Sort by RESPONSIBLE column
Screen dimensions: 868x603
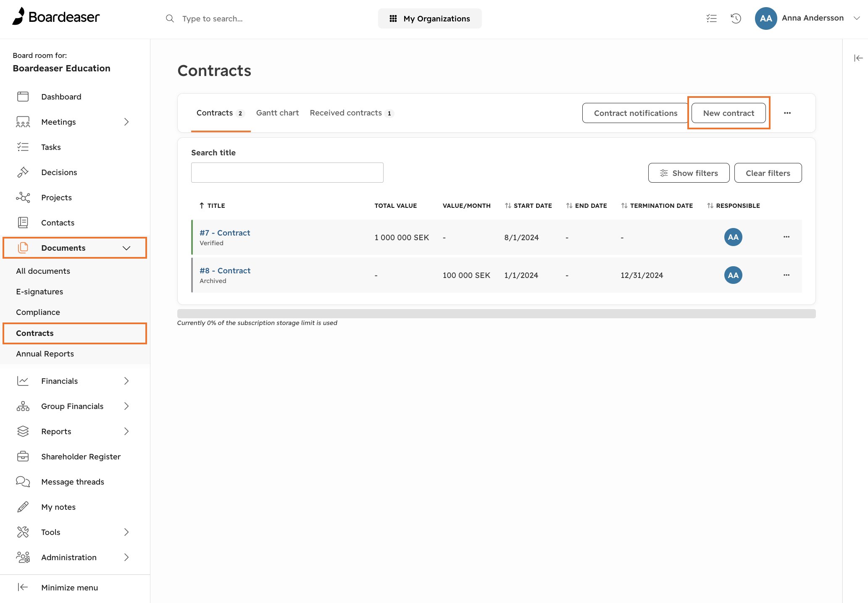tap(733, 205)
